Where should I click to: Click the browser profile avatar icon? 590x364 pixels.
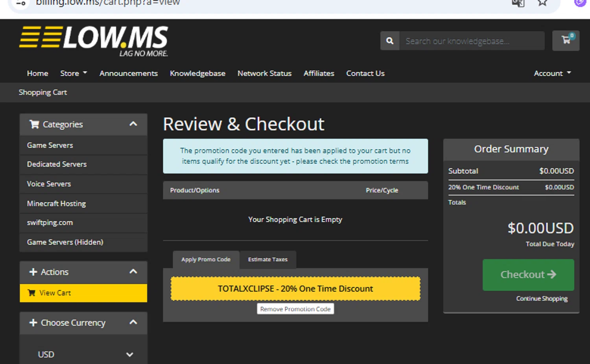581,3
